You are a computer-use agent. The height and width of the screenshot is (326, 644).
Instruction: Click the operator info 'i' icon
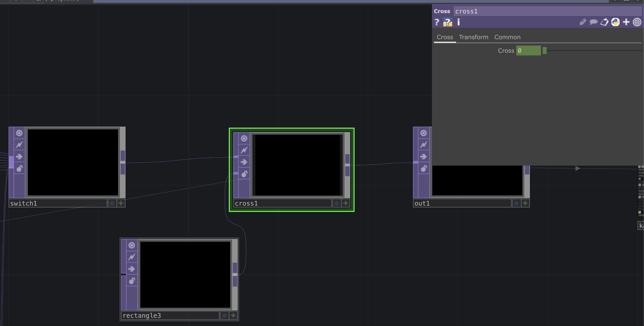tap(459, 22)
